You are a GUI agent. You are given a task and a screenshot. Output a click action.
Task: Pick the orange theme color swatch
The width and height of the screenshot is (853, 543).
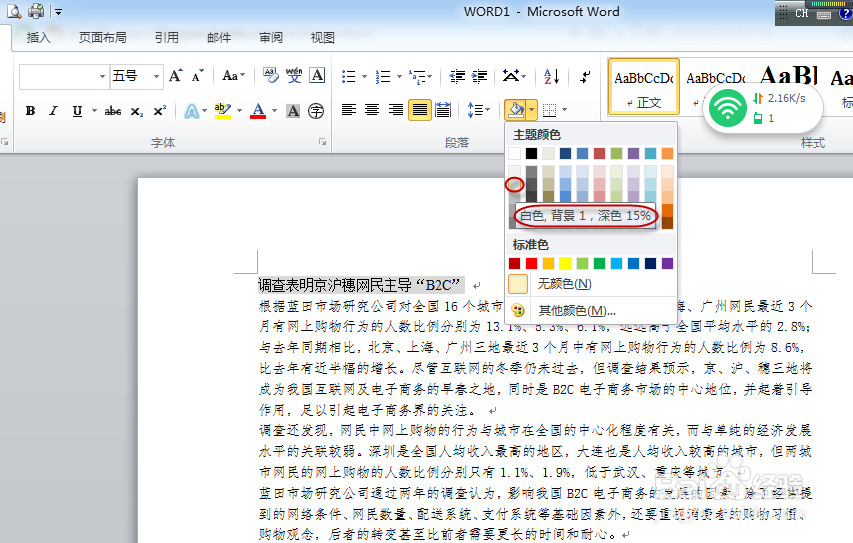(667, 153)
